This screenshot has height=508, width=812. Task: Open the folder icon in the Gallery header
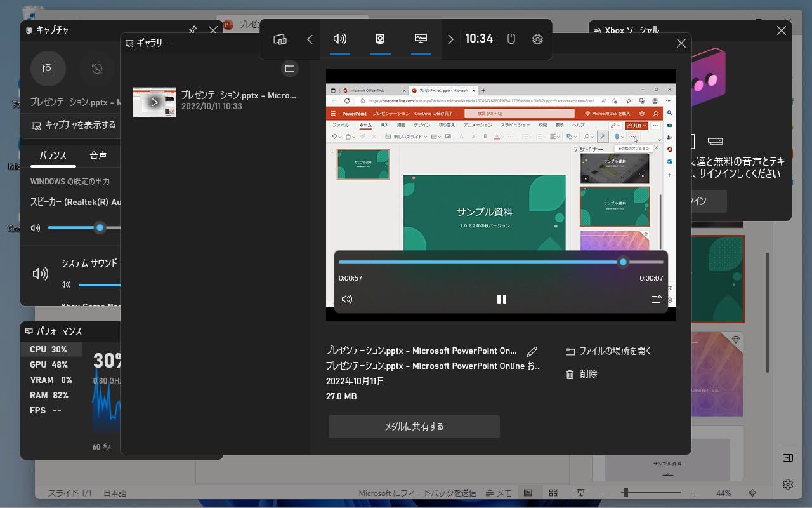pyautogui.click(x=290, y=69)
